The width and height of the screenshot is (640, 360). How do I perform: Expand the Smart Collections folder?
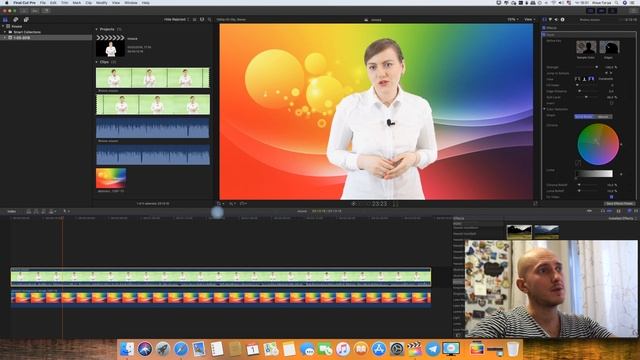point(5,32)
